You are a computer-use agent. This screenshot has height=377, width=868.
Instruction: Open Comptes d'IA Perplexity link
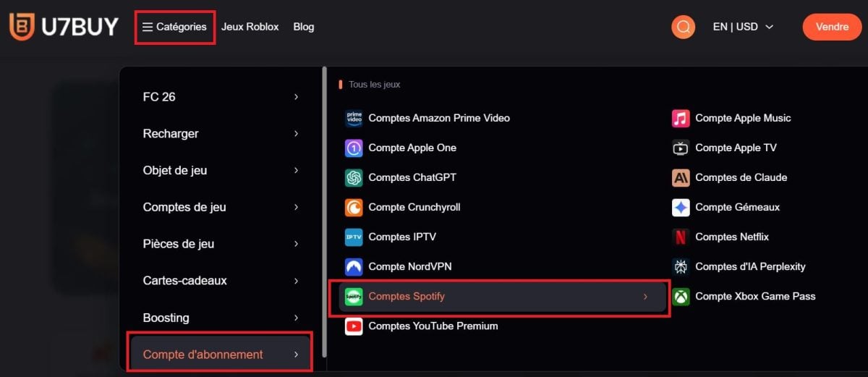[750, 266]
